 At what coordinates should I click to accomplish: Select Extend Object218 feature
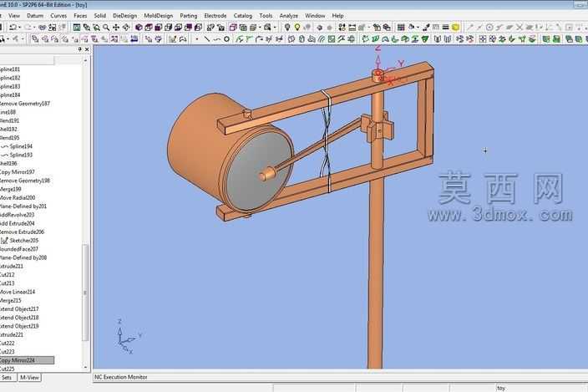[x=19, y=318]
